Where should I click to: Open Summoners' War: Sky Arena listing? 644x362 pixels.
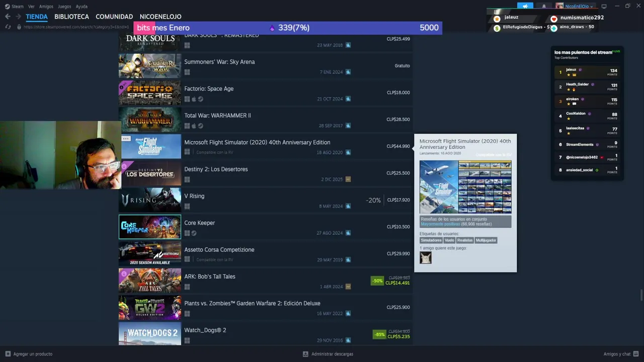pyautogui.click(x=265, y=66)
